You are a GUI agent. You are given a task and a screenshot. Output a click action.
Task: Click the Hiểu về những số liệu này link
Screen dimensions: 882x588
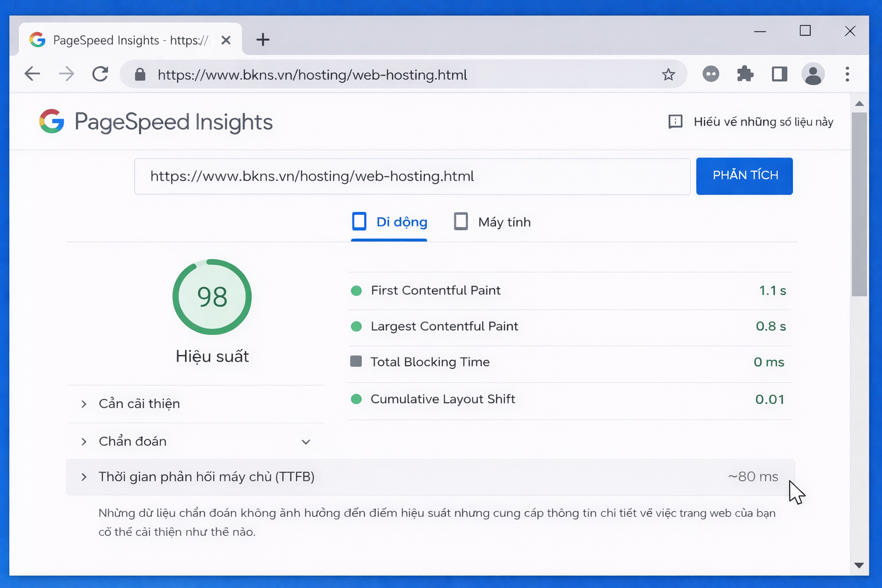click(x=763, y=121)
